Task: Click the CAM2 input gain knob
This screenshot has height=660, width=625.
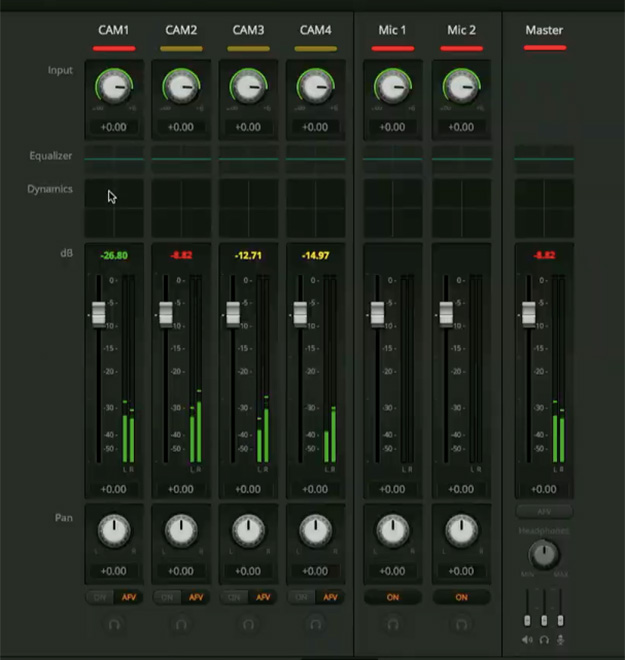Action: [x=181, y=87]
